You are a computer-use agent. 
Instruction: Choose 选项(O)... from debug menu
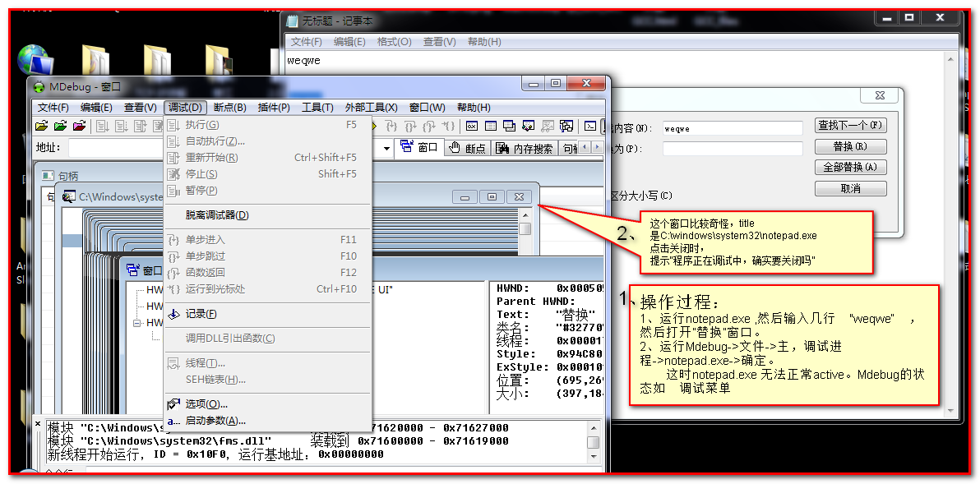(268, 404)
